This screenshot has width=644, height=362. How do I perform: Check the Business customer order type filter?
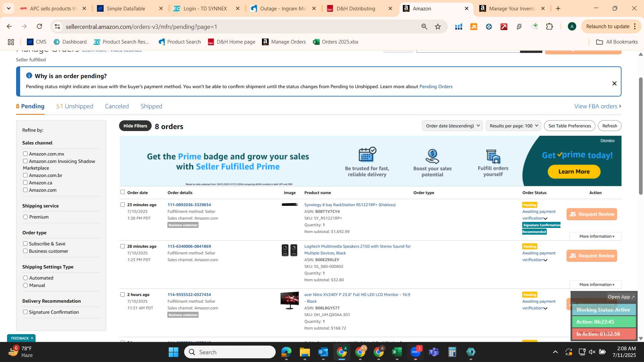[x=25, y=251]
